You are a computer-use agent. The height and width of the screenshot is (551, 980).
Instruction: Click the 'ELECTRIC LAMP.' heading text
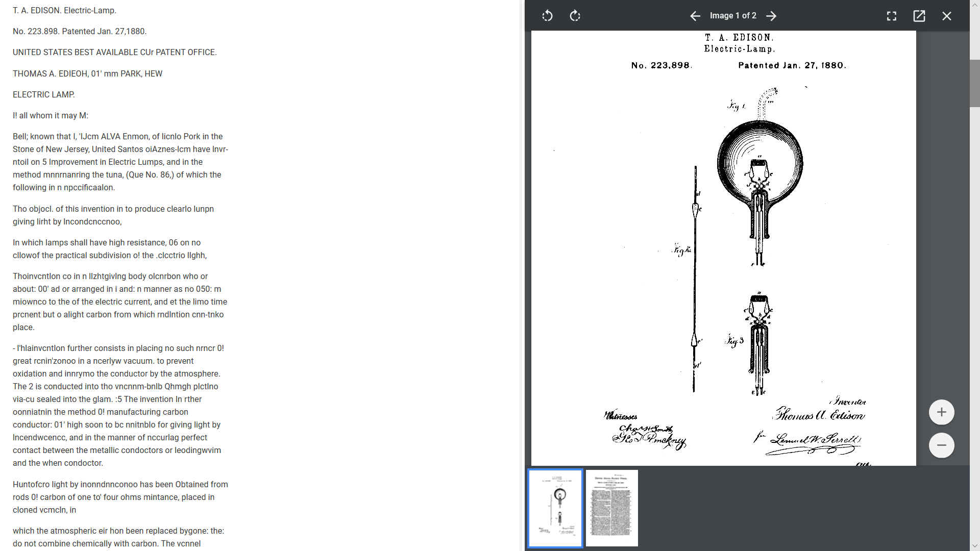click(x=44, y=94)
